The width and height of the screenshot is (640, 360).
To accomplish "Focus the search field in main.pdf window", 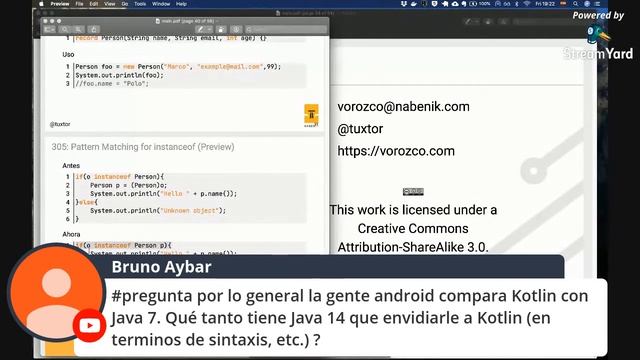I will (x=286, y=29).
